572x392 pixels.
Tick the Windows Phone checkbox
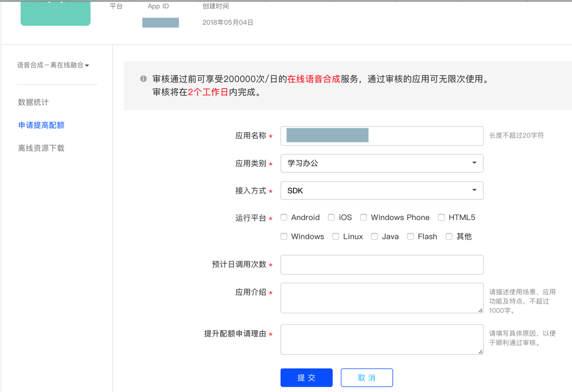(x=363, y=217)
